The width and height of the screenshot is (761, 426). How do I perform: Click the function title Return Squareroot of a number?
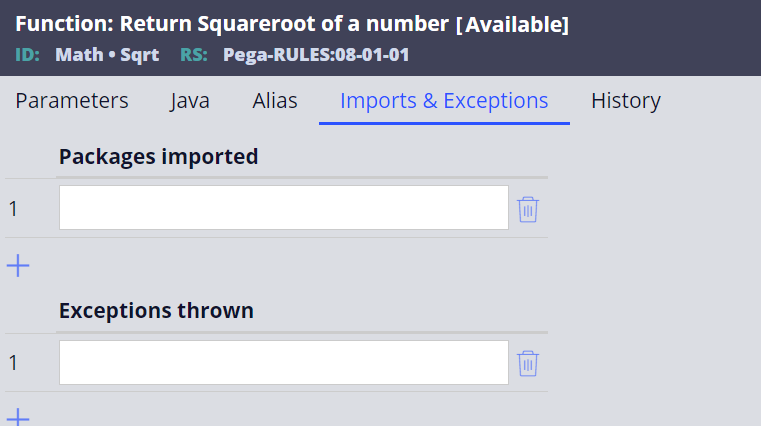(x=284, y=24)
